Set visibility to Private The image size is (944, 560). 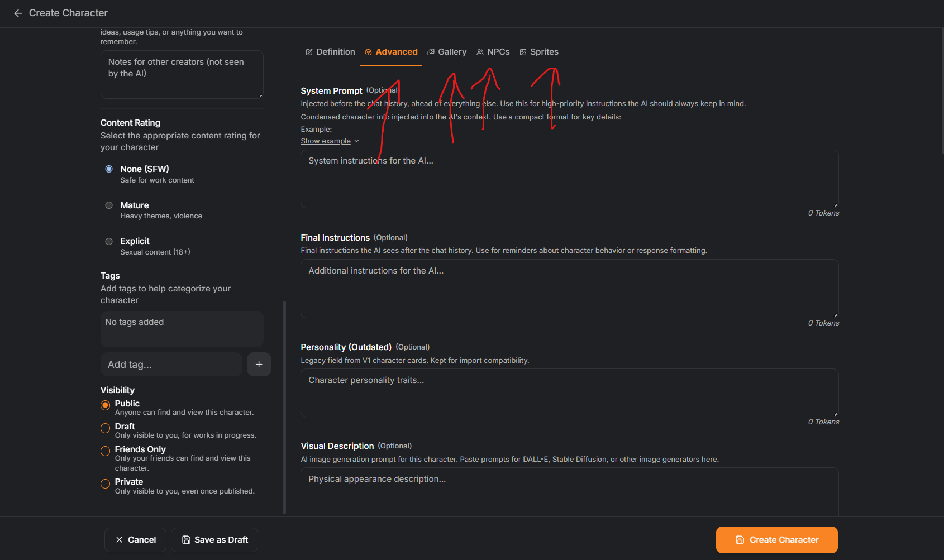click(105, 484)
